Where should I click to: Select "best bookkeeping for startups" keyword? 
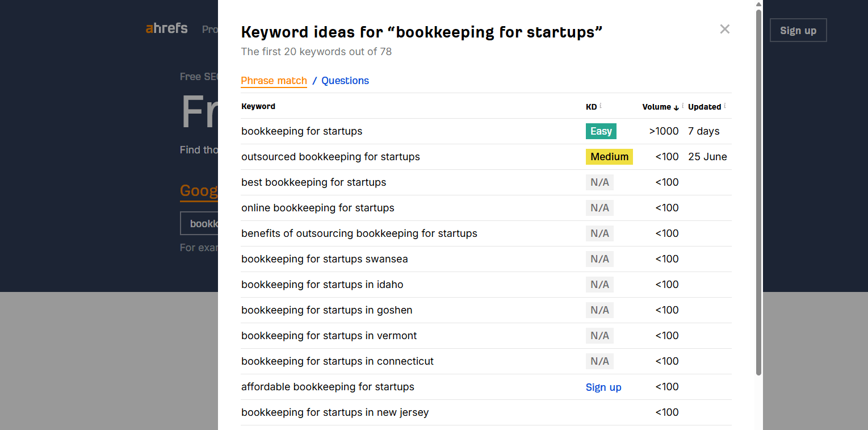point(313,182)
